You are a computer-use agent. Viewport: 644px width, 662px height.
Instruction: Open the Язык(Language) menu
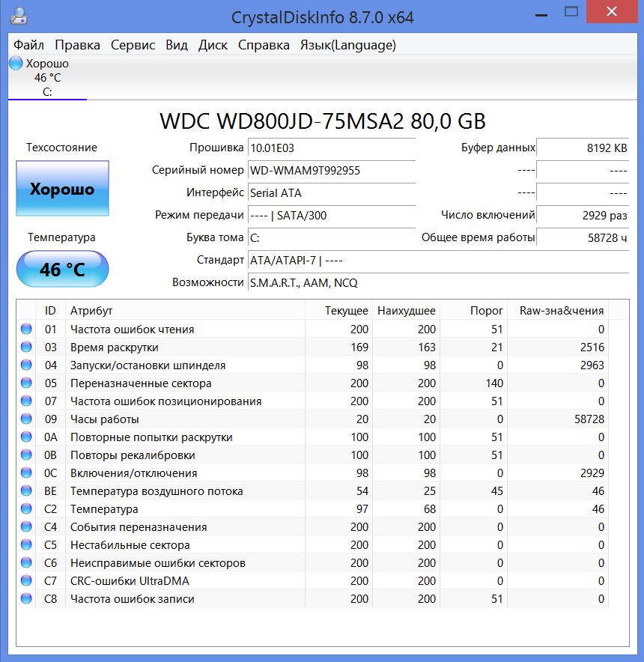348,45
